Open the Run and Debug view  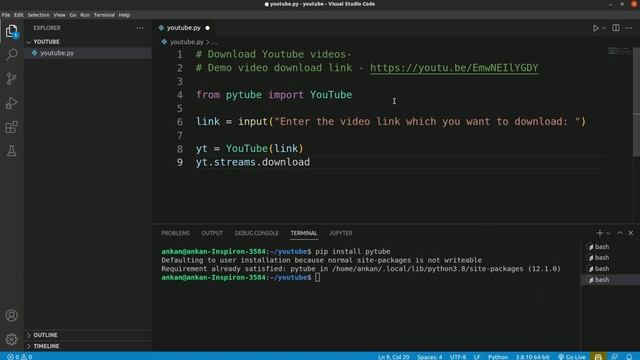[11, 103]
